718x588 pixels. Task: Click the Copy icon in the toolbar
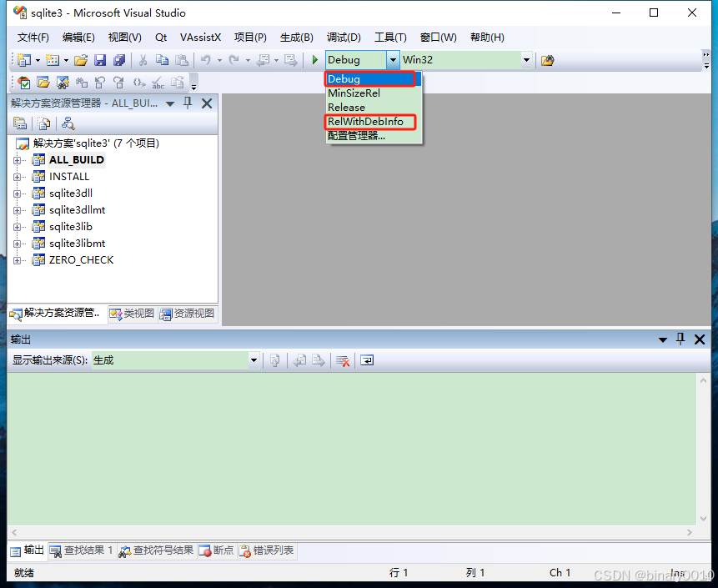162,60
